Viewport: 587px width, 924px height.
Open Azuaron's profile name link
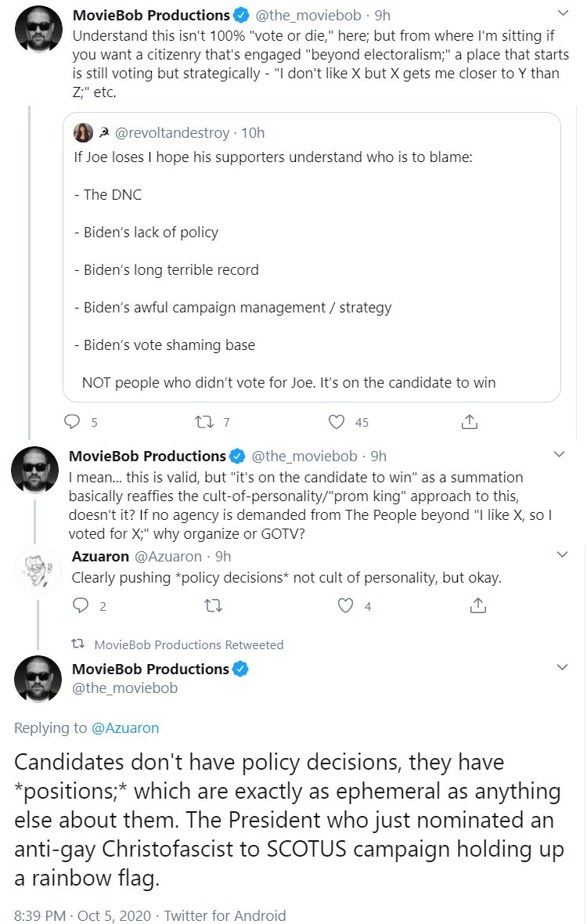pyautogui.click(x=100, y=556)
